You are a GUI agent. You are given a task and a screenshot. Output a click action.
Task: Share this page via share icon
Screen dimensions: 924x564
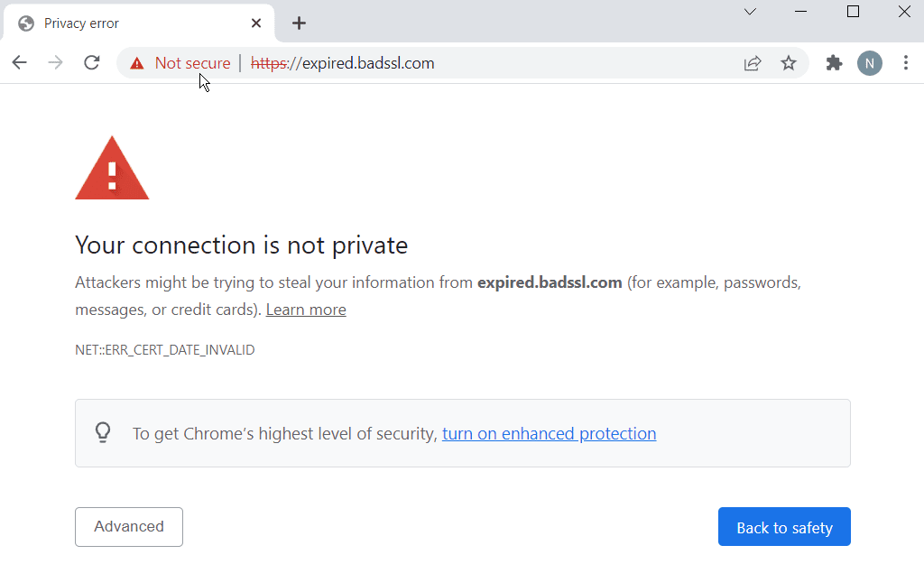pyautogui.click(x=753, y=63)
